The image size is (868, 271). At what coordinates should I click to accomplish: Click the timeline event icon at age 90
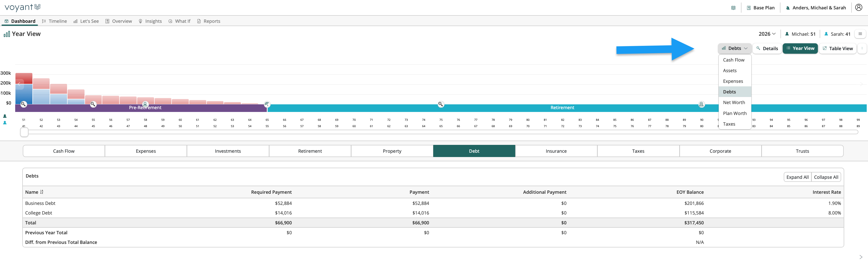(x=701, y=104)
